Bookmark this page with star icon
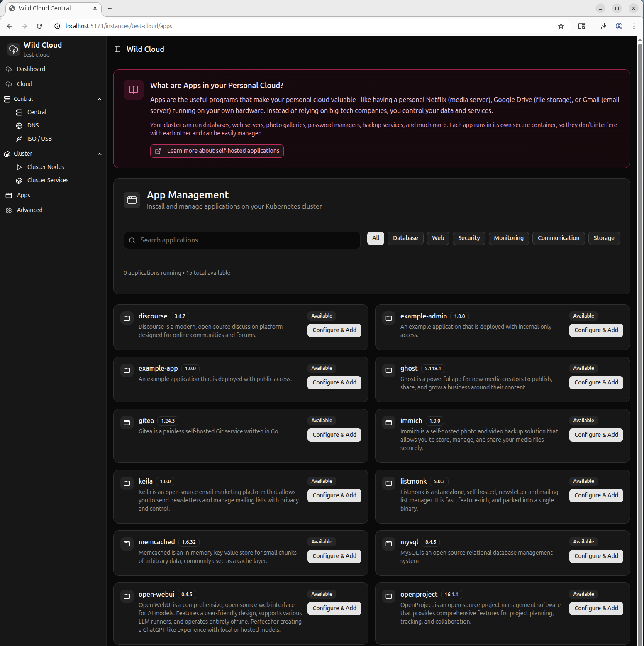644x646 pixels. pyautogui.click(x=561, y=26)
